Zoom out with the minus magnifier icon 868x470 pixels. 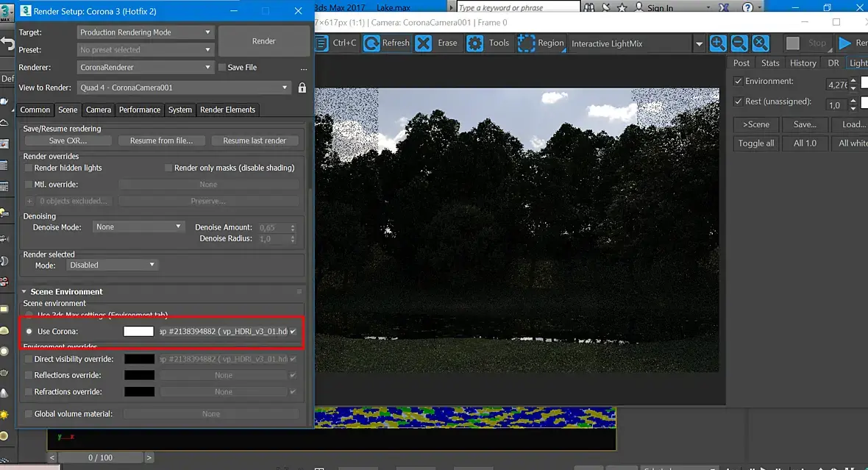tap(739, 43)
